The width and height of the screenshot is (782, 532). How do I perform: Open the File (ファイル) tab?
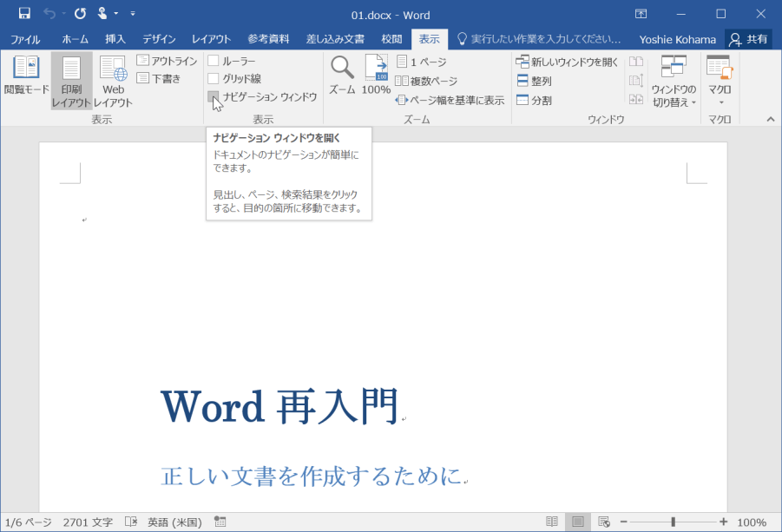25,39
